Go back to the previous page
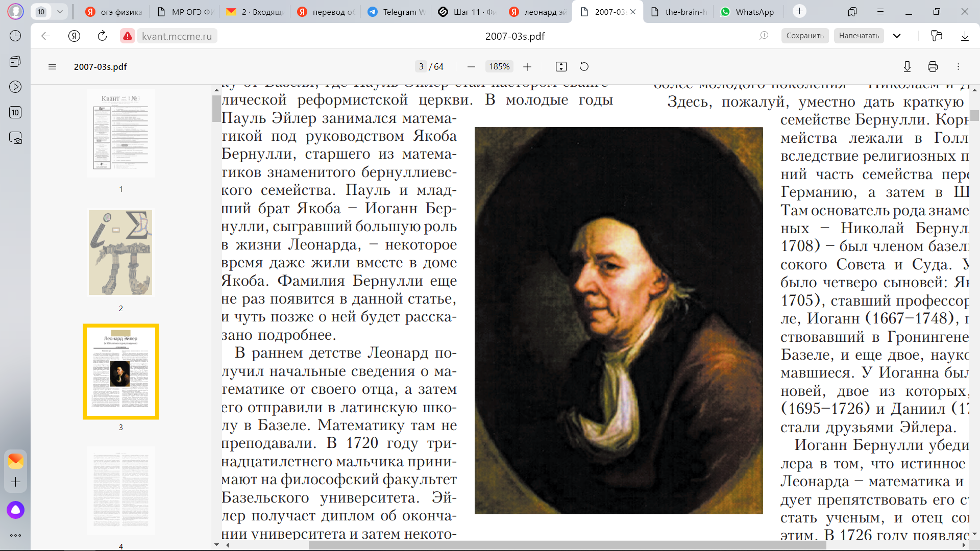The width and height of the screenshot is (980, 551). click(46, 36)
